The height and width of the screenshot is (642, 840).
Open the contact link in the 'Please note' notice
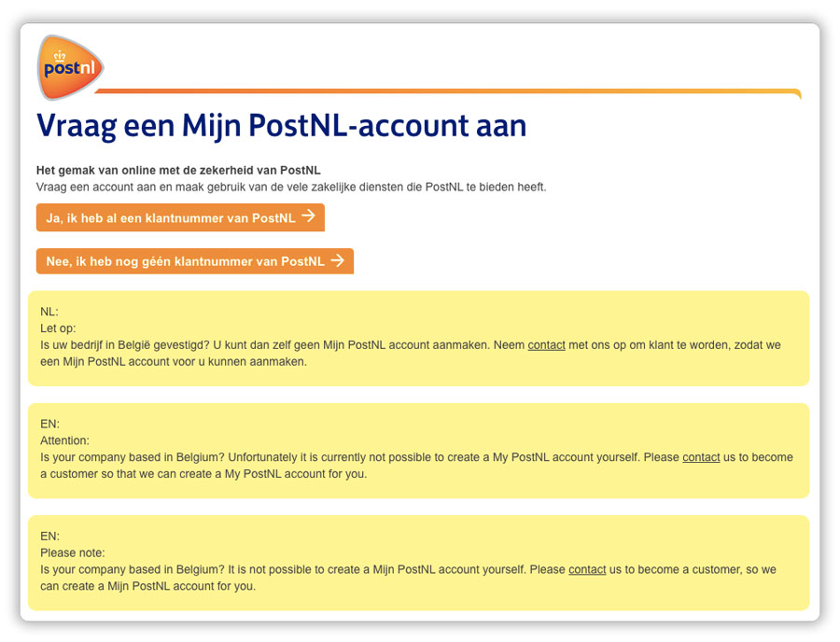(587, 569)
